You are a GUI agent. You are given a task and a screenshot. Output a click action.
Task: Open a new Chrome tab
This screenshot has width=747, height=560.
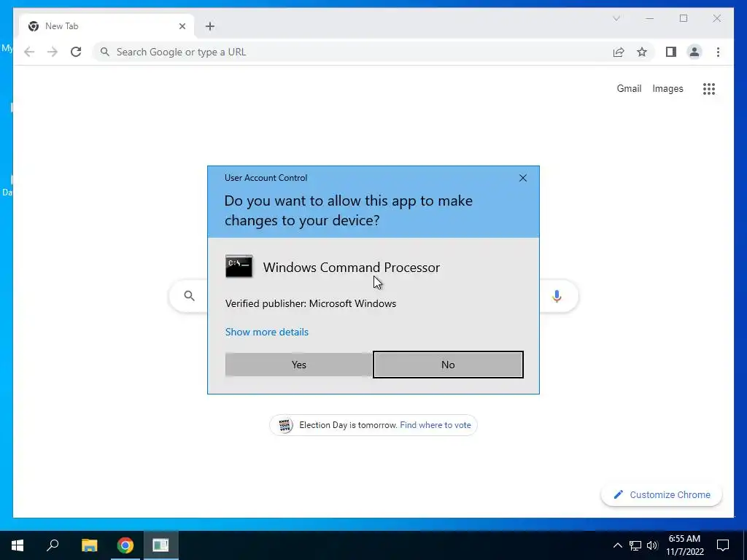[210, 26]
